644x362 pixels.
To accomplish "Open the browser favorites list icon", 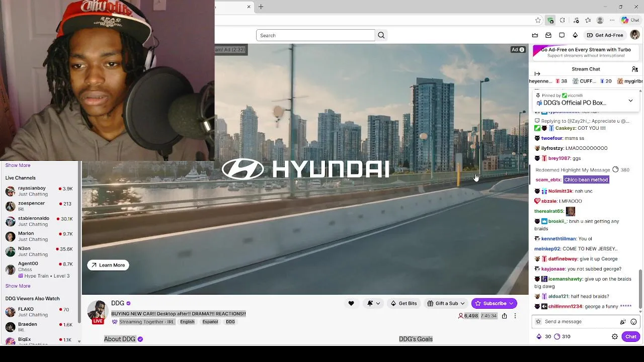I will click(588, 21).
